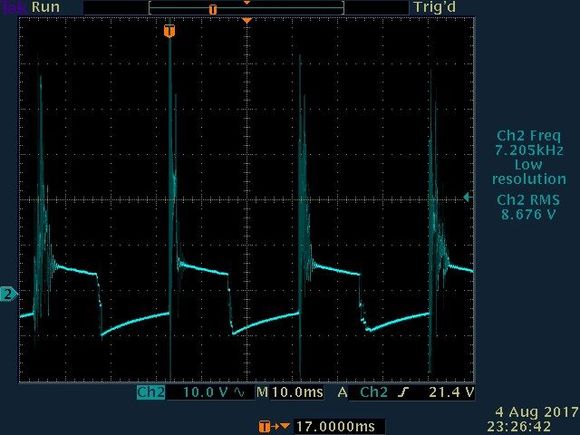Image resolution: width=580 pixels, height=435 pixels.
Task: Click the A trigger type letter
Action: (342, 392)
